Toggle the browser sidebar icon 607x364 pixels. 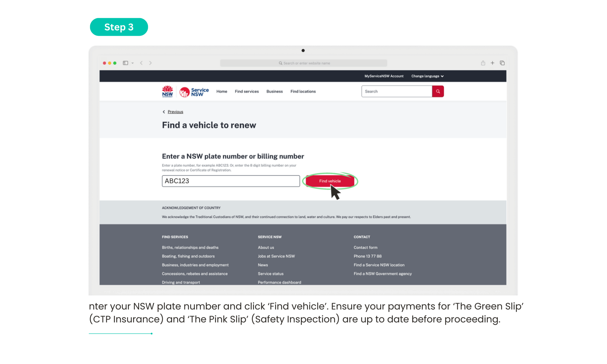pos(125,63)
